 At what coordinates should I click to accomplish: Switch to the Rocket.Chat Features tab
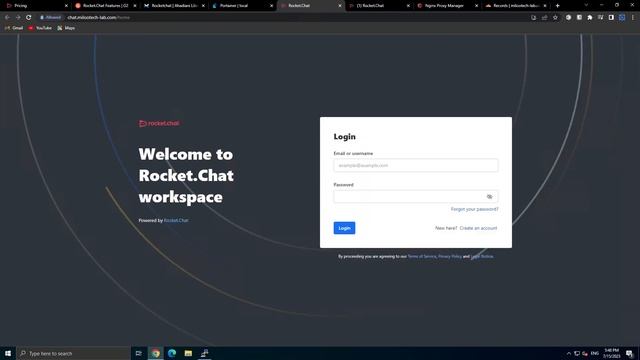click(105, 6)
